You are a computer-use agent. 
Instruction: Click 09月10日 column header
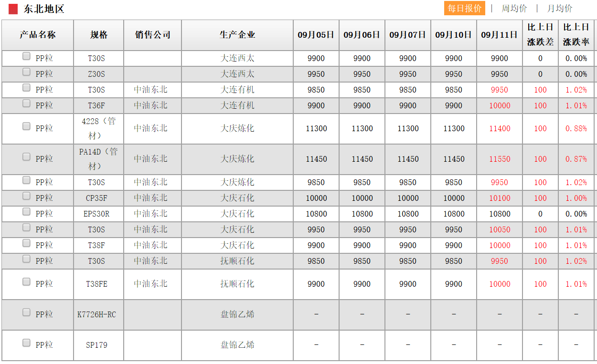[x=454, y=35]
